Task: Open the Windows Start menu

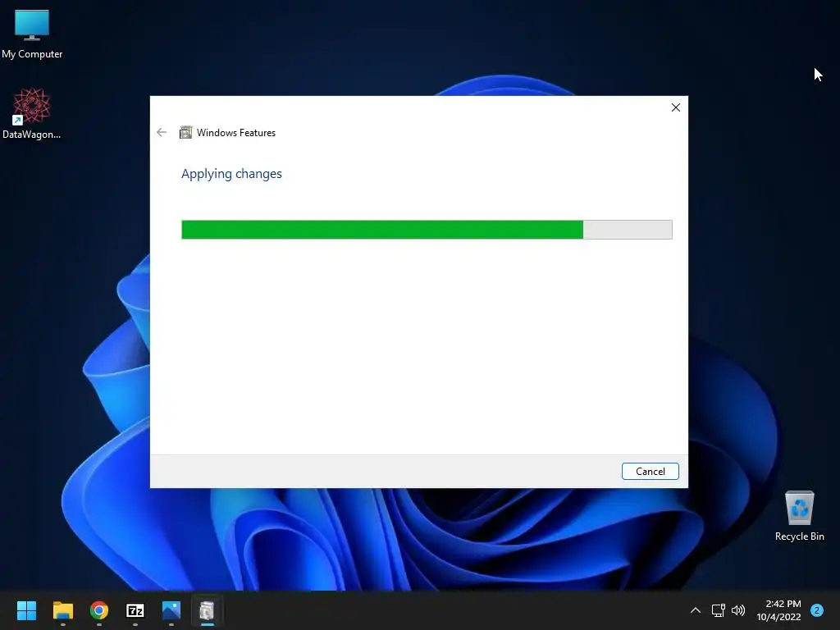Action: point(26,610)
